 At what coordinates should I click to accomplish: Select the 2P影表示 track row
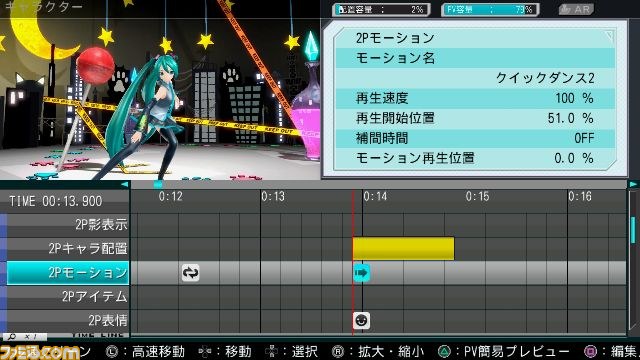tap(68, 224)
